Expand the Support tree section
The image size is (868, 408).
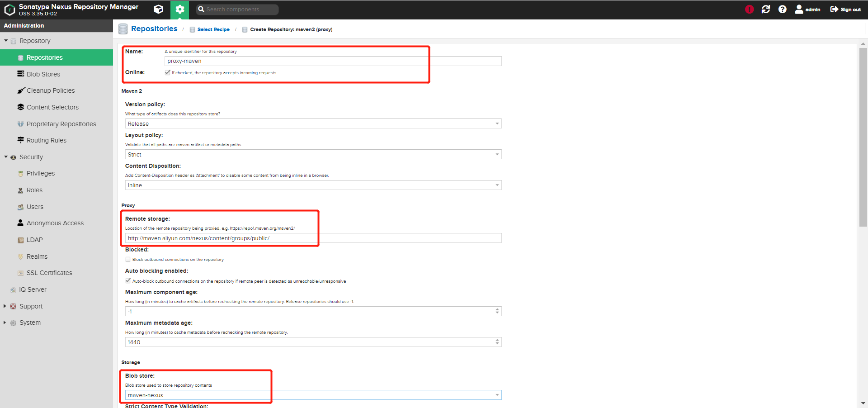point(5,306)
